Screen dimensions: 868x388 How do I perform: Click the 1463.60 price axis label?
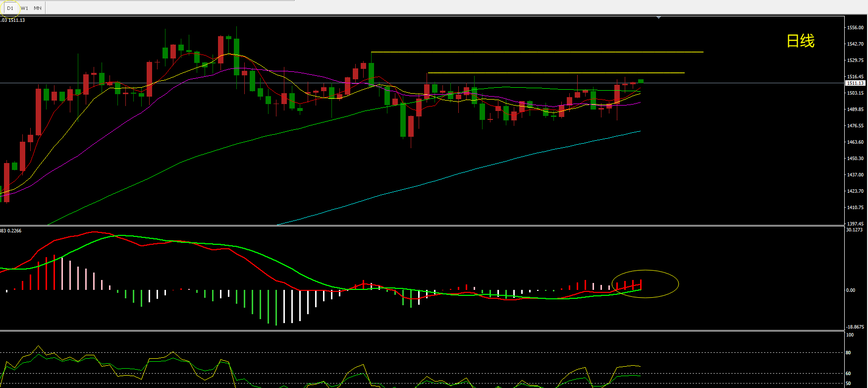click(855, 142)
